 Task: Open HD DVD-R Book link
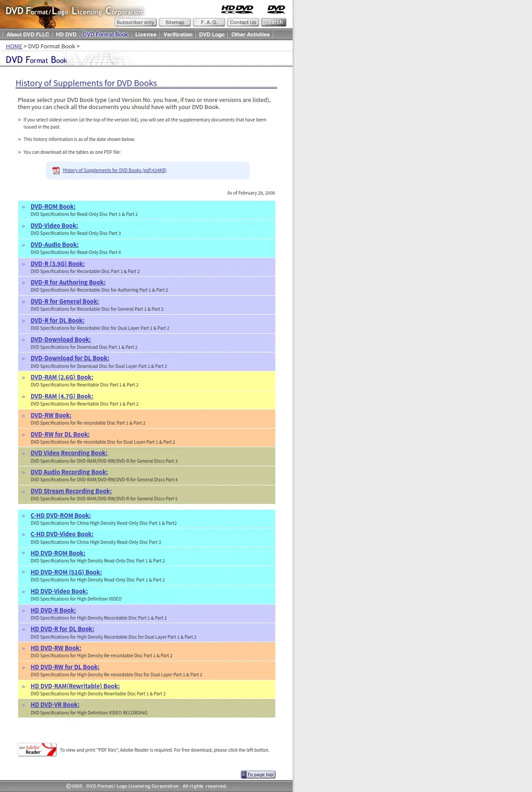53,610
